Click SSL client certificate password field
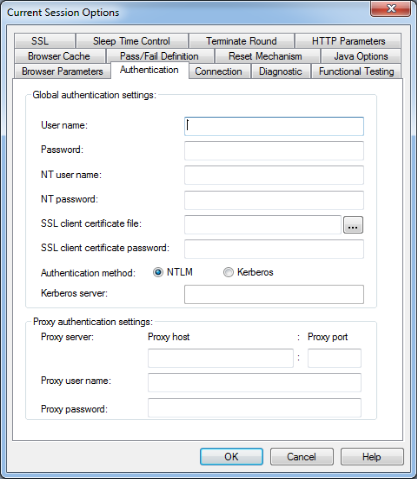The image size is (418, 479). [x=274, y=249]
